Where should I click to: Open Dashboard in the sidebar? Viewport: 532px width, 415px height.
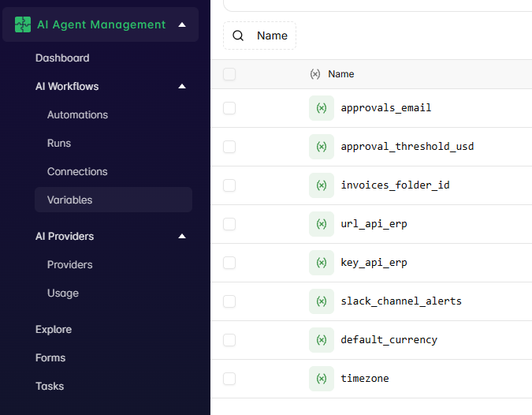62,58
